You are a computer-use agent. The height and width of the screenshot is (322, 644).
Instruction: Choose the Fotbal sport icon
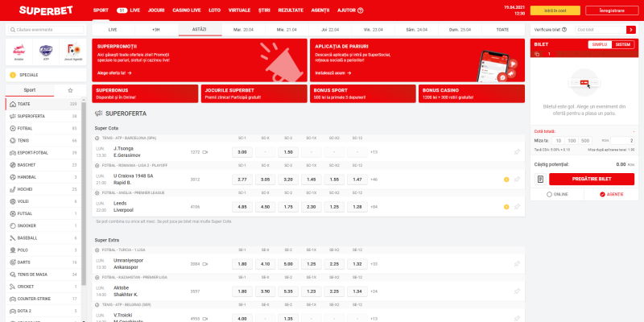click(13, 129)
